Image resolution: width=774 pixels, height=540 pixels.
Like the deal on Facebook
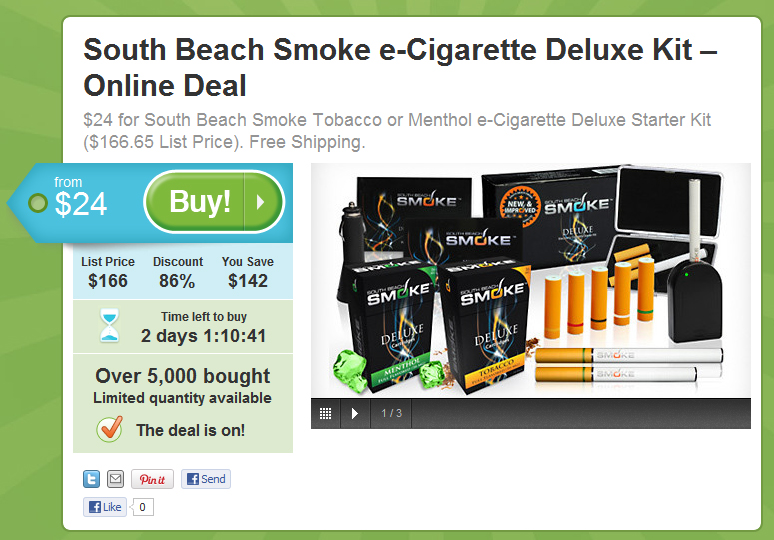tap(105, 507)
